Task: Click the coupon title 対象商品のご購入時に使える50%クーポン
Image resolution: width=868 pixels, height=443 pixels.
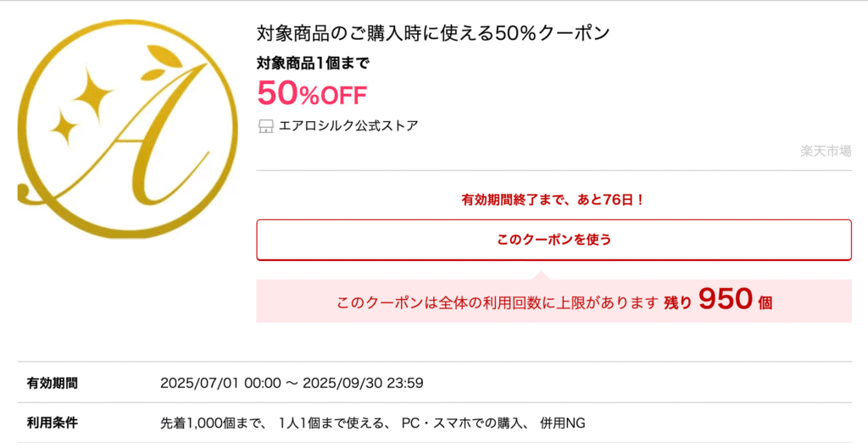Action: pyautogui.click(x=433, y=33)
